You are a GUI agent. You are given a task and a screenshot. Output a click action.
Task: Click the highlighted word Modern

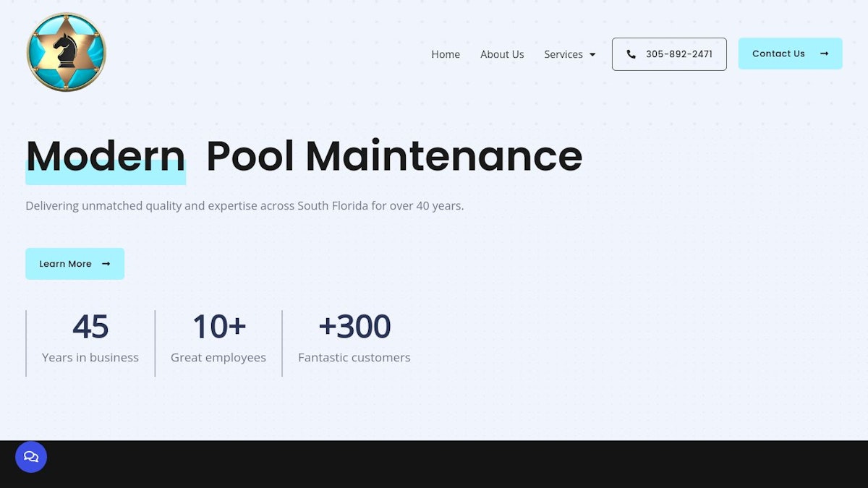tap(105, 156)
